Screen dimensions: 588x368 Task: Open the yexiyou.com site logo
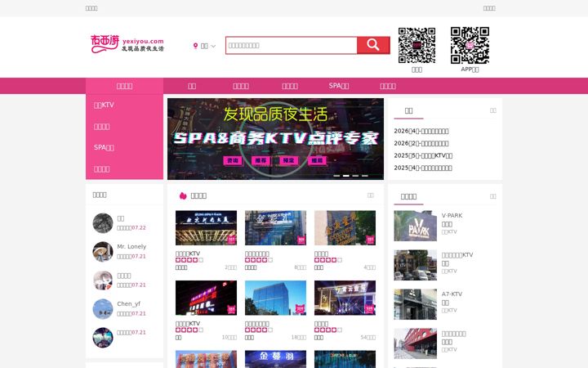pos(127,44)
